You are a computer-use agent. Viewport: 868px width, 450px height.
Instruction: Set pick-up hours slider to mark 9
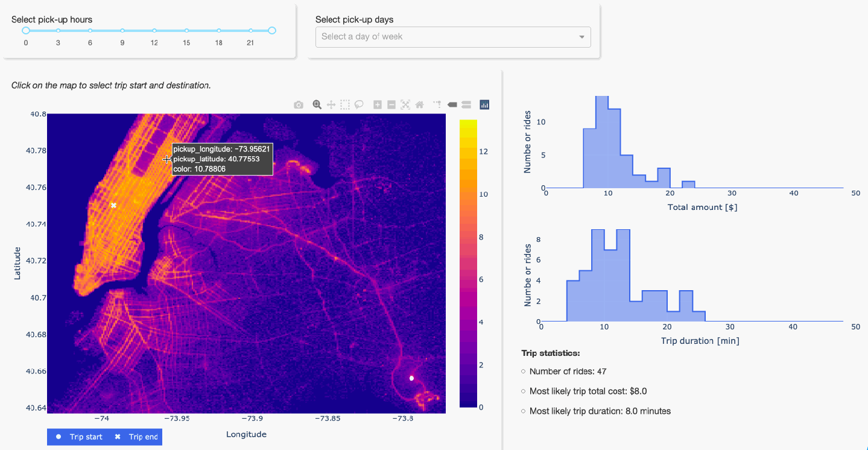point(122,30)
